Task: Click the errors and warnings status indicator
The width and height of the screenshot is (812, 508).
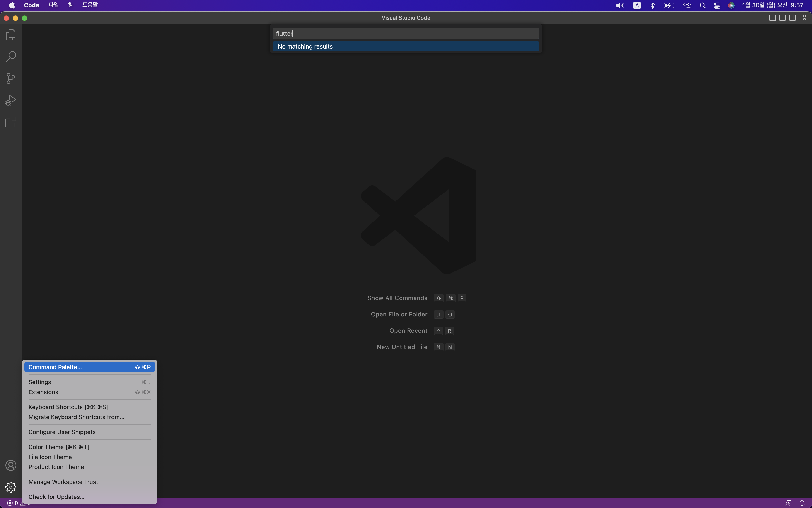Action: point(19,503)
